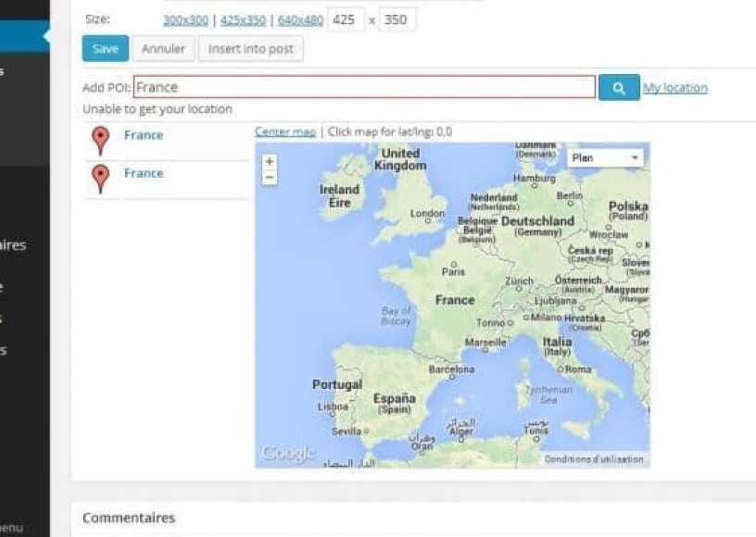Zoom out with the map minus button

[x=270, y=177]
